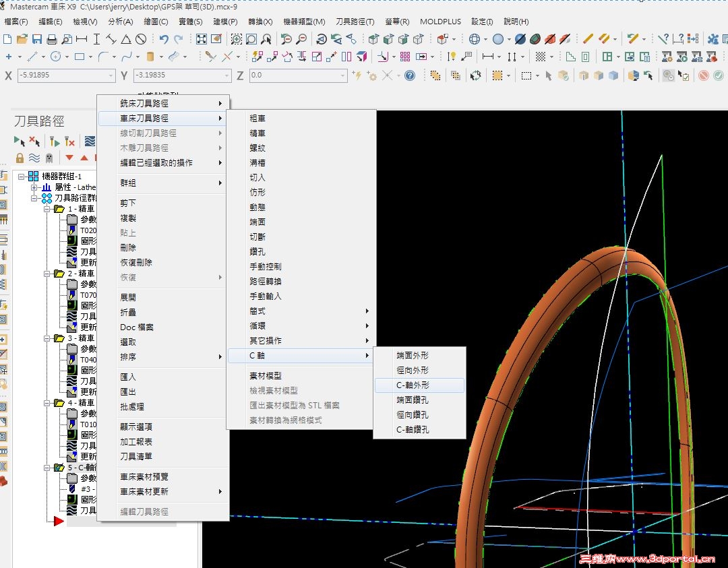Viewport: 728px width, 568px height.
Task: Collapse the 1 - 精車 operation folder
Action: click(x=47, y=209)
